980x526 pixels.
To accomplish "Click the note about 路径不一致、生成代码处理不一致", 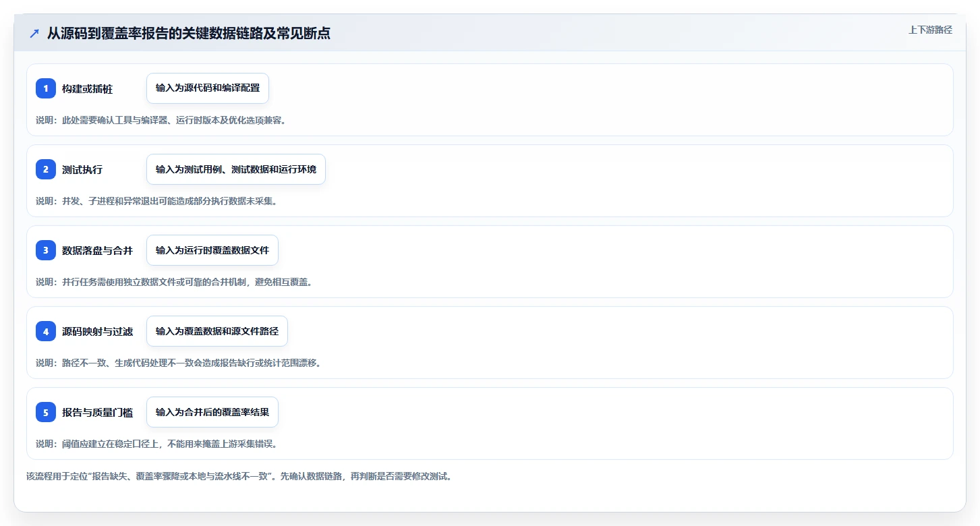I will pyautogui.click(x=179, y=363).
